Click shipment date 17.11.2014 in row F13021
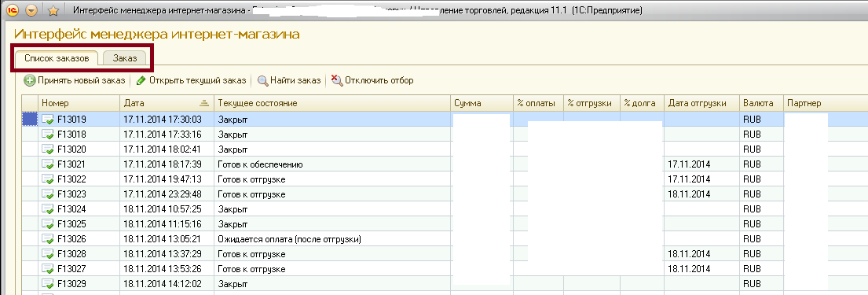 [689, 164]
